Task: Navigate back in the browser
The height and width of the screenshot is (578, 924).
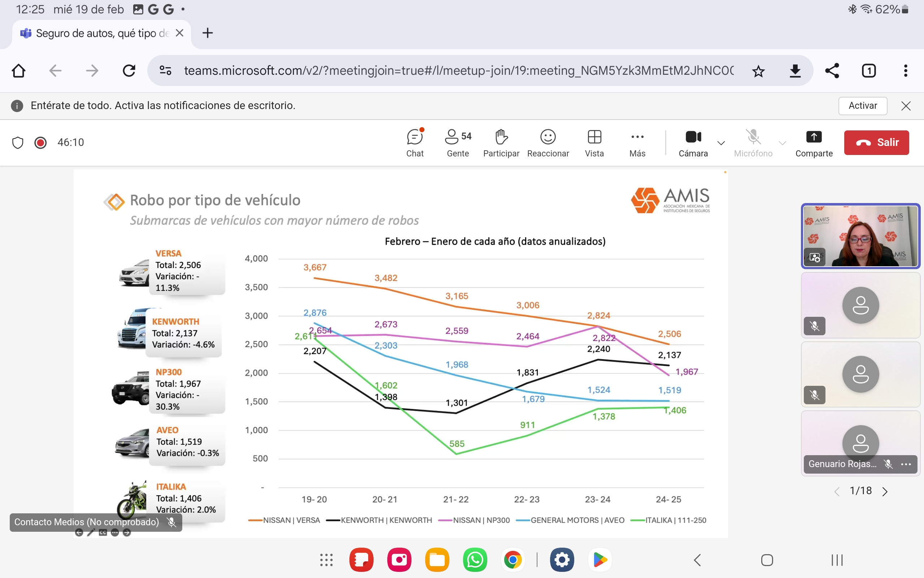Action: tap(55, 71)
